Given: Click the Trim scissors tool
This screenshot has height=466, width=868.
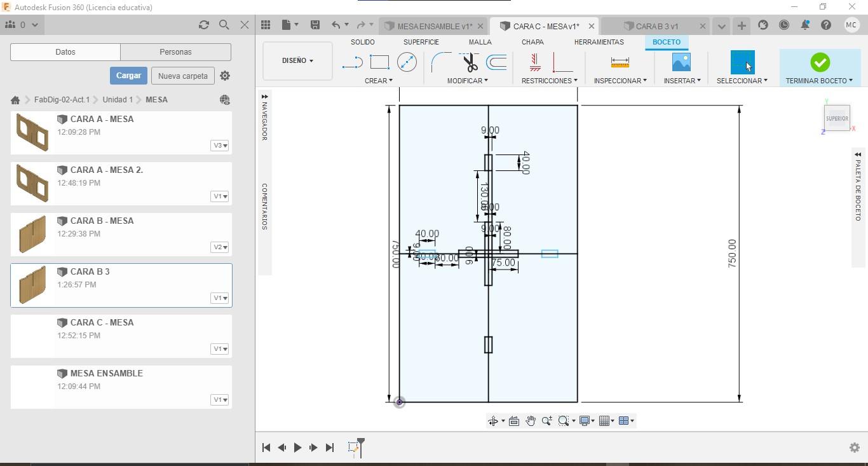Looking at the screenshot, I should point(470,62).
